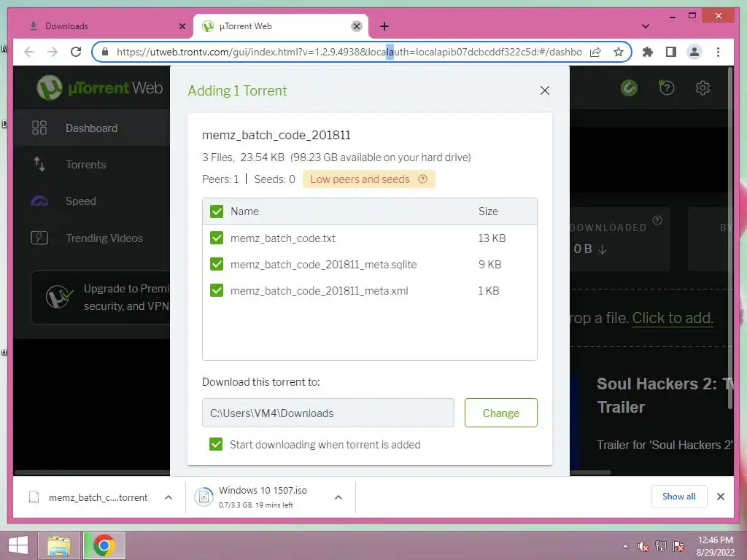
Task: Open the tab search dropdown arrow
Action: tap(646, 26)
